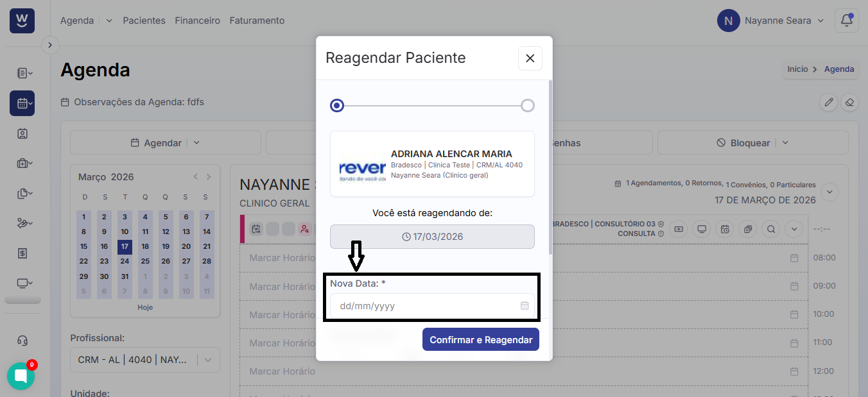The height and width of the screenshot is (397, 868).
Task: Click the calendar-check icon at appointment row start
Action: click(x=256, y=228)
